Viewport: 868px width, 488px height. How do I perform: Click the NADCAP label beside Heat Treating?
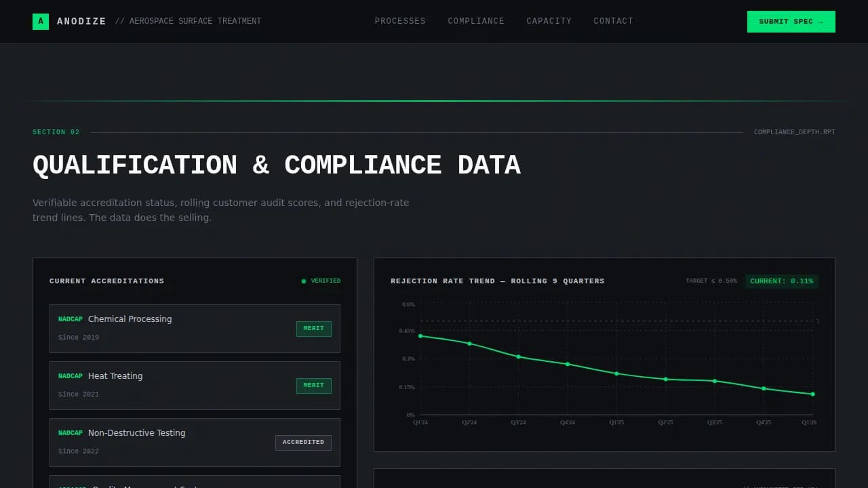click(71, 376)
